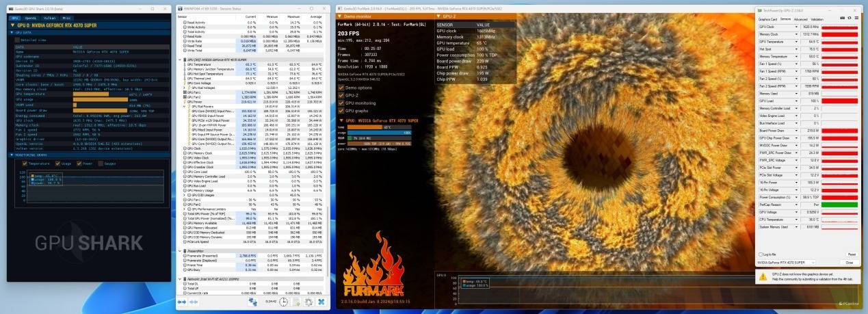Open HWiNFO sensor settings gear icon
This screenshot has height=314, width=868.
pos(308,302)
